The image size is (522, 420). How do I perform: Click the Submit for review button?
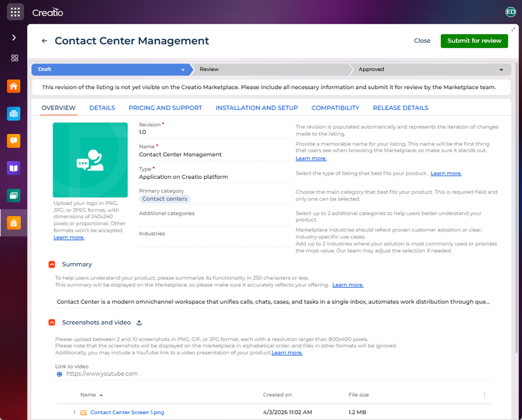pyautogui.click(x=474, y=41)
